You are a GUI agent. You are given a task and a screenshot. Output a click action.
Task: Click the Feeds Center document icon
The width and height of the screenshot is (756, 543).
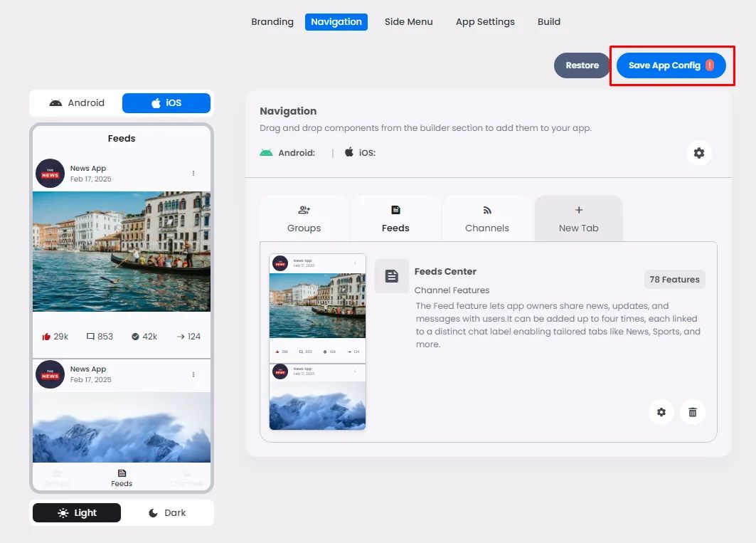click(x=391, y=276)
